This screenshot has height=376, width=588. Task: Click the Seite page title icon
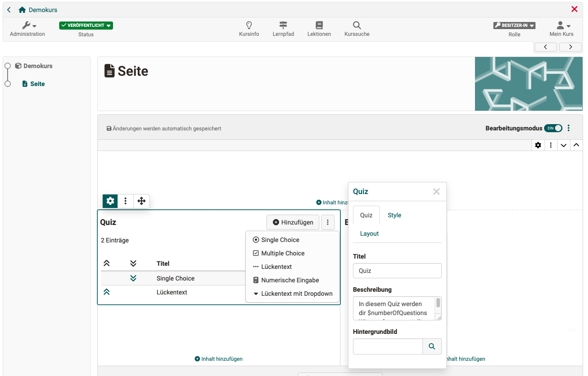109,71
